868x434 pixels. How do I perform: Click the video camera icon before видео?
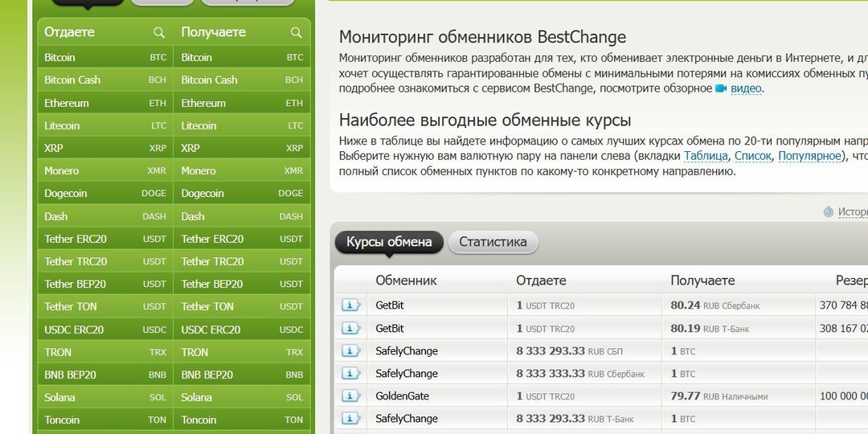(x=721, y=88)
